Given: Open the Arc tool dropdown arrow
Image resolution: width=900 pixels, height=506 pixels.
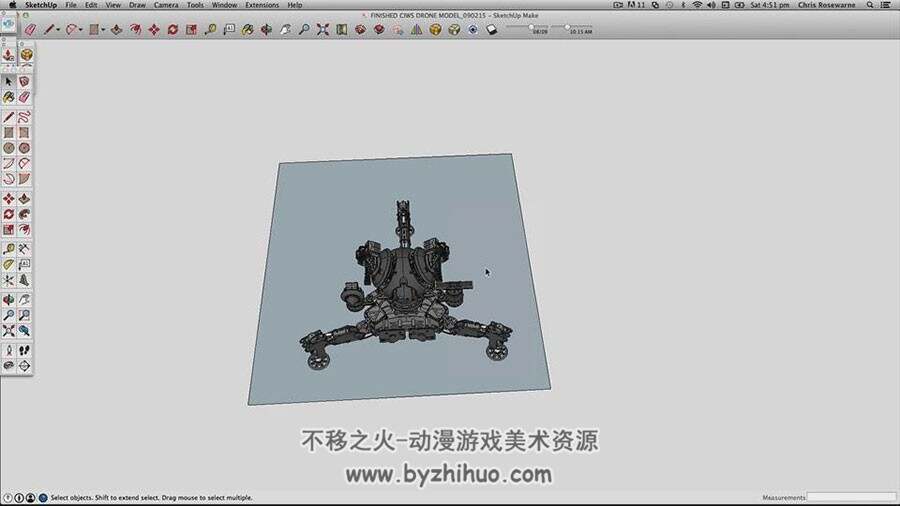Looking at the screenshot, I should pyautogui.click(x=80, y=30).
